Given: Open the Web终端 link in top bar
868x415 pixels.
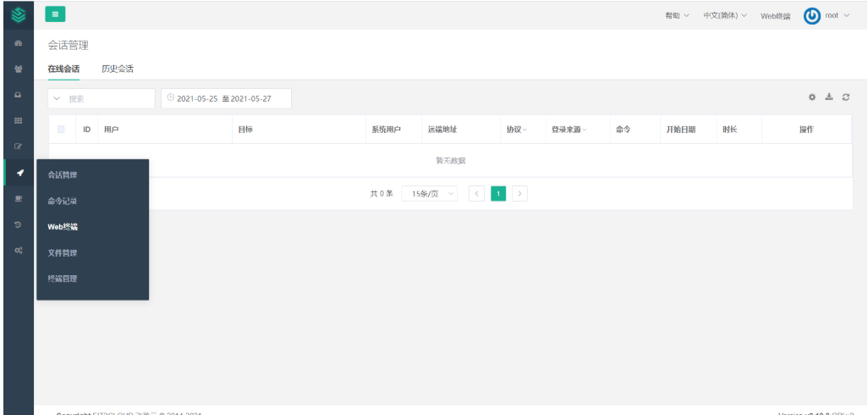Looking at the screenshot, I should point(775,16).
